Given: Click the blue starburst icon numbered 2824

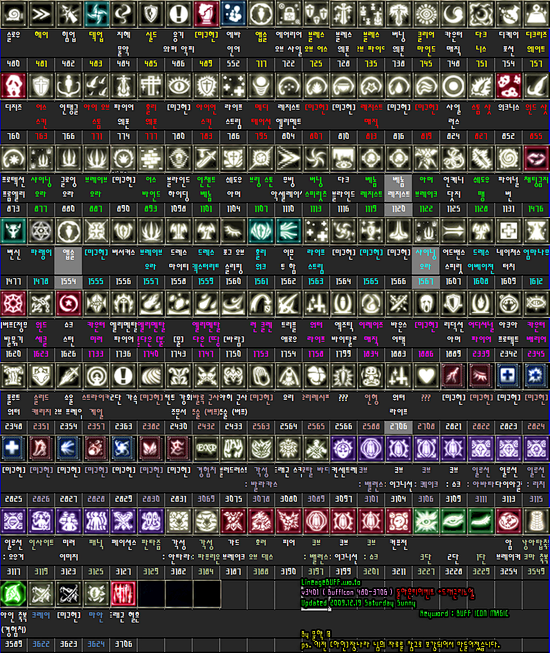Looking at the screenshot, I should (536, 376).
